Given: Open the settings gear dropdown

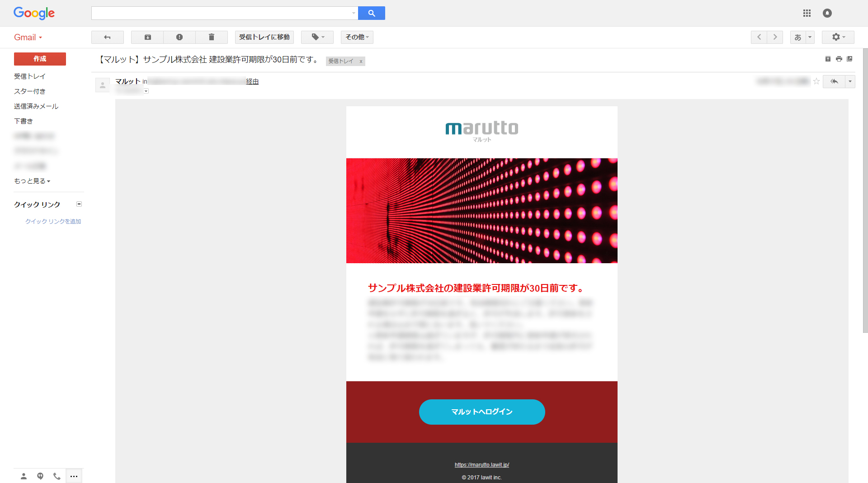Looking at the screenshot, I should pos(838,37).
